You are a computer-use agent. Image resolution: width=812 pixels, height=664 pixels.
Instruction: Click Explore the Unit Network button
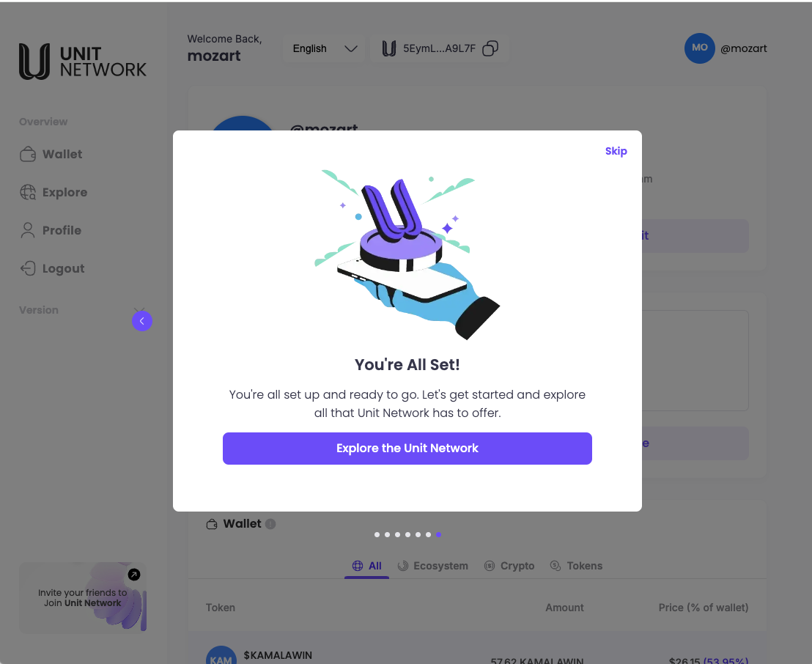[x=407, y=449]
